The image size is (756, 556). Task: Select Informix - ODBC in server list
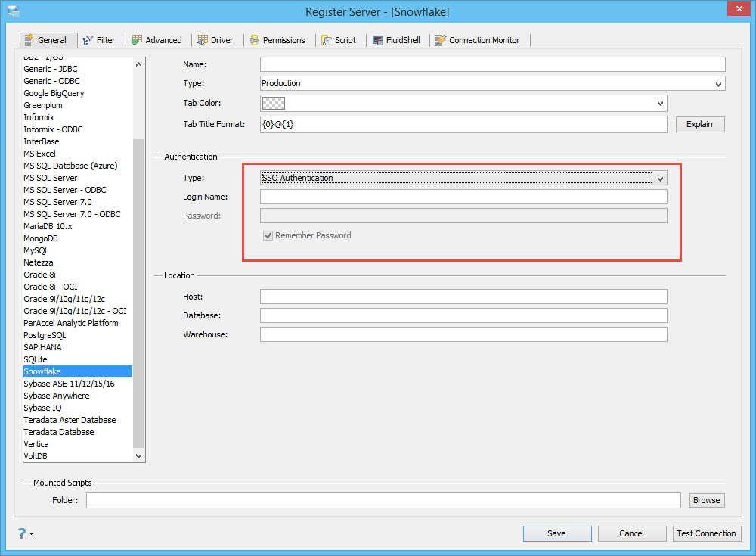pyautogui.click(x=78, y=129)
